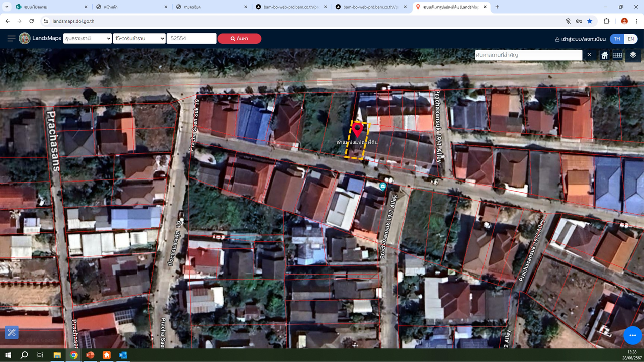Click the teal hotel marker on map

point(383,187)
